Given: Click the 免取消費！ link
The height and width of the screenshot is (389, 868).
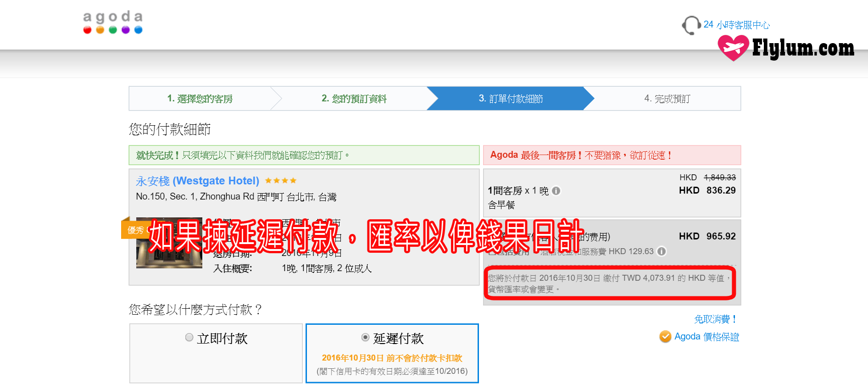Looking at the screenshot, I should tap(716, 319).
